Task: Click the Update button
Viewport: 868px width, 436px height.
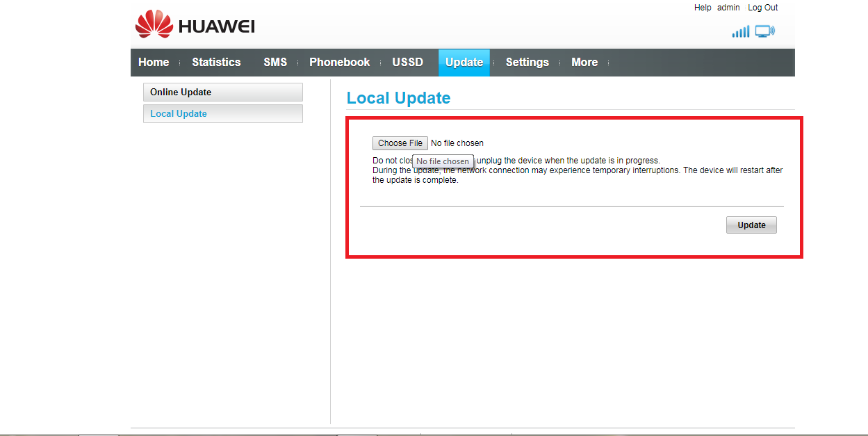Action: (751, 225)
